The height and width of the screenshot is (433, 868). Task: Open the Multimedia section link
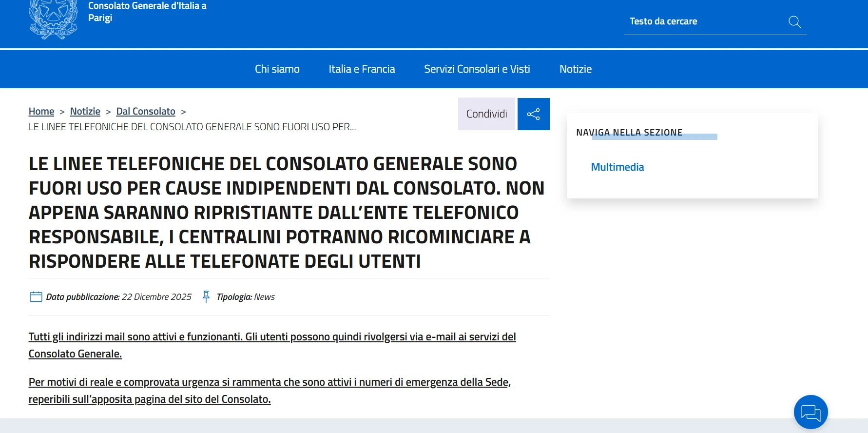coord(617,167)
